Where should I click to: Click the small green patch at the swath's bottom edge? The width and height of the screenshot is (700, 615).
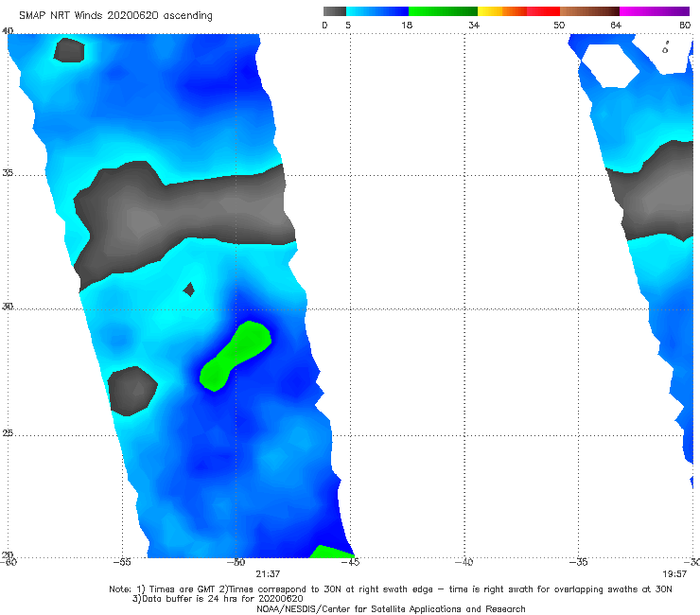coord(331,552)
